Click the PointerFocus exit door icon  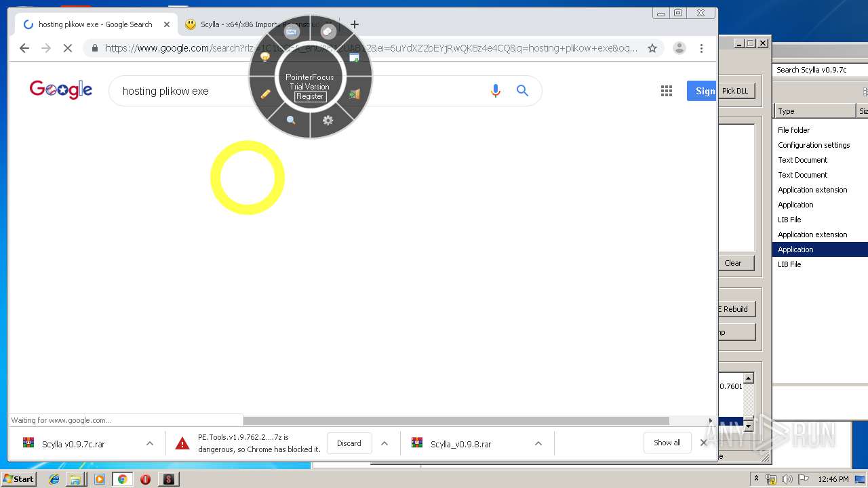click(354, 94)
